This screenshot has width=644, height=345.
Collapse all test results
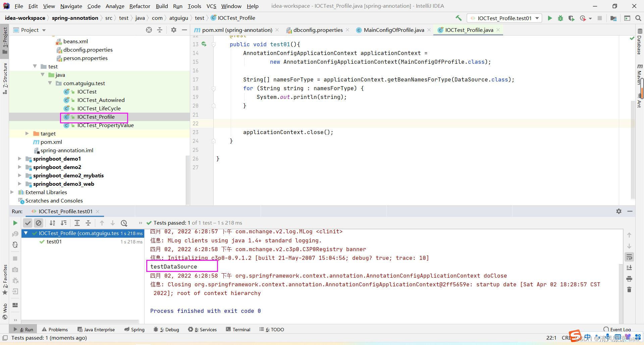coord(88,223)
